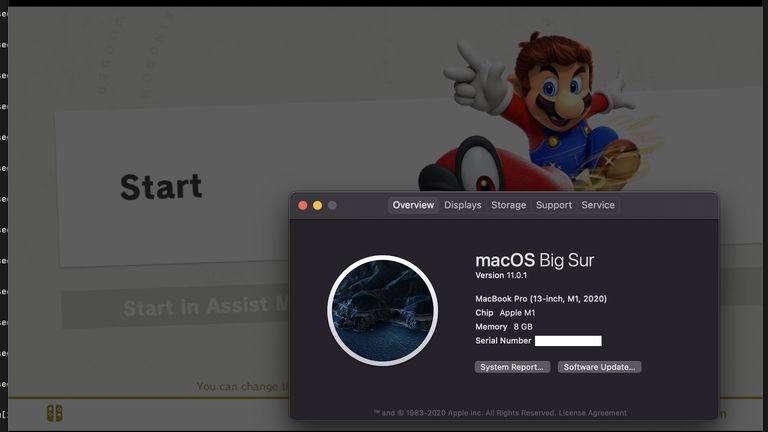The width and height of the screenshot is (768, 432).
Task: Select the Support tab
Action: tap(553, 205)
